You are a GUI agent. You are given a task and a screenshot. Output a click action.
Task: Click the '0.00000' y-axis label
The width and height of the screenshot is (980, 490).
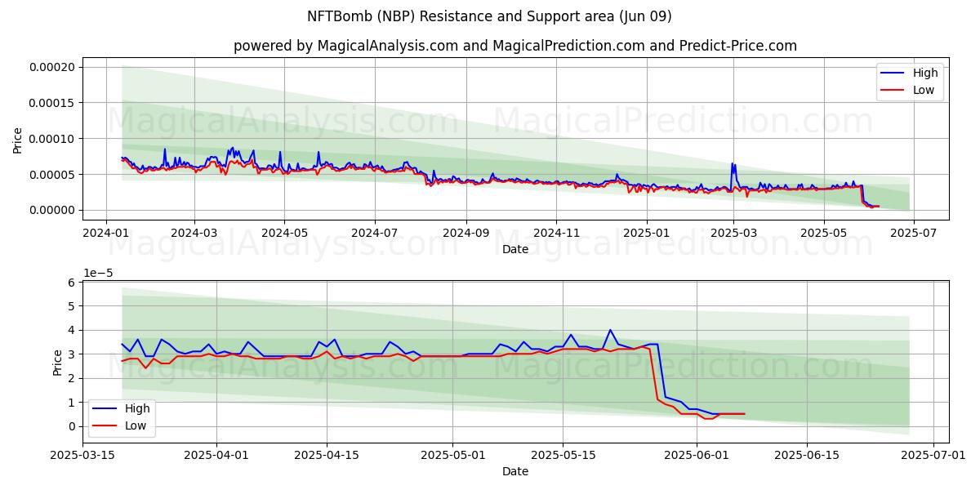tap(54, 211)
